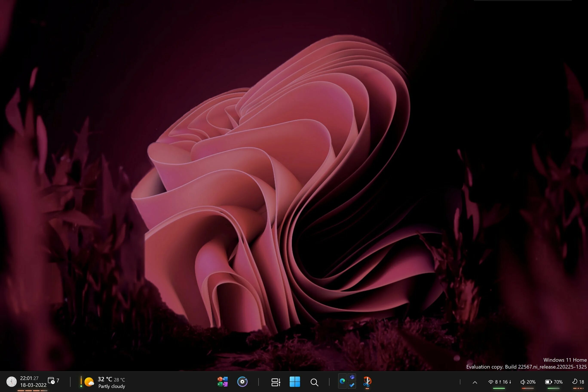Open the circular disc media app

(x=242, y=382)
